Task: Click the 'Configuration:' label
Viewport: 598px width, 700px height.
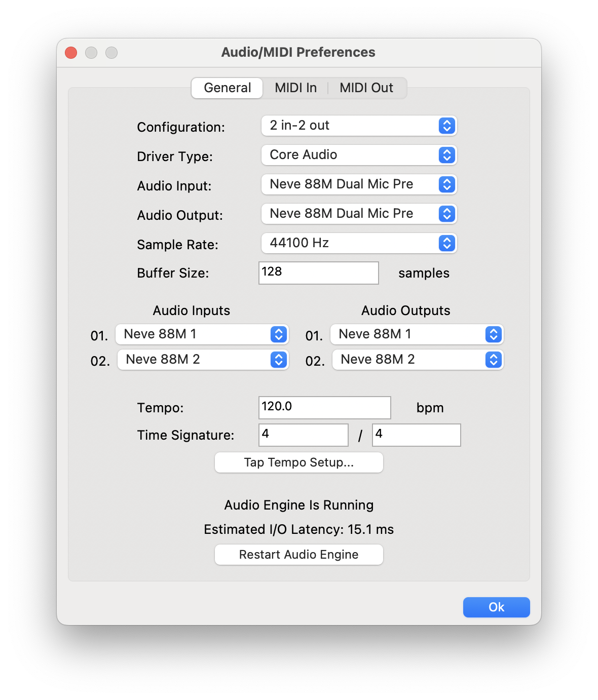Action: click(181, 127)
